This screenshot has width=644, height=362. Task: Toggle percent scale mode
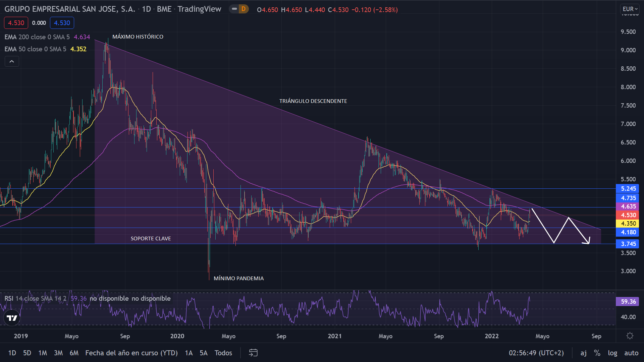click(597, 353)
